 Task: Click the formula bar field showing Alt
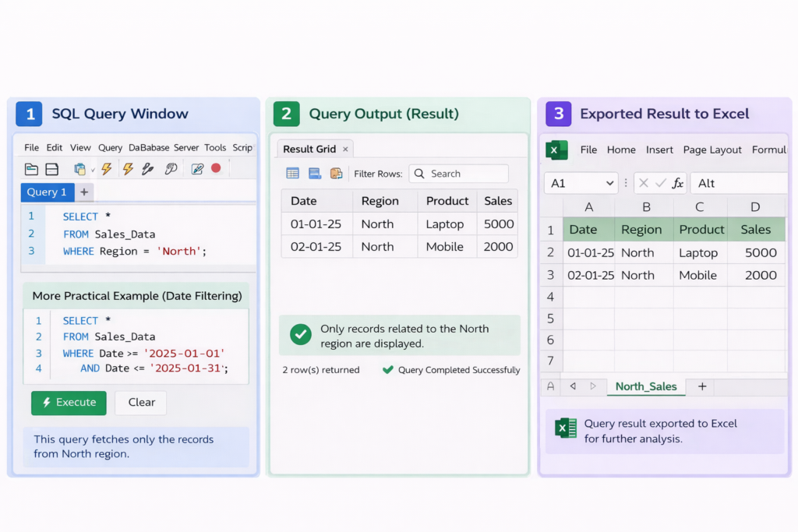tap(739, 183)
